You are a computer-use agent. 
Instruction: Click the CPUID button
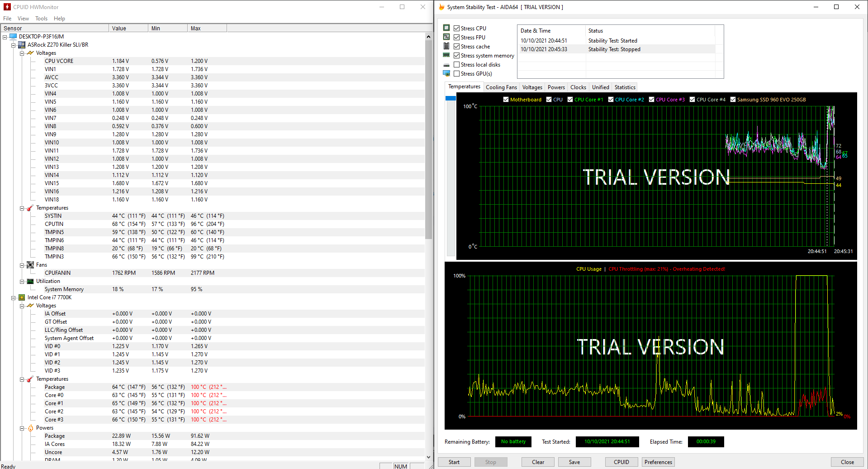[621, 462]
